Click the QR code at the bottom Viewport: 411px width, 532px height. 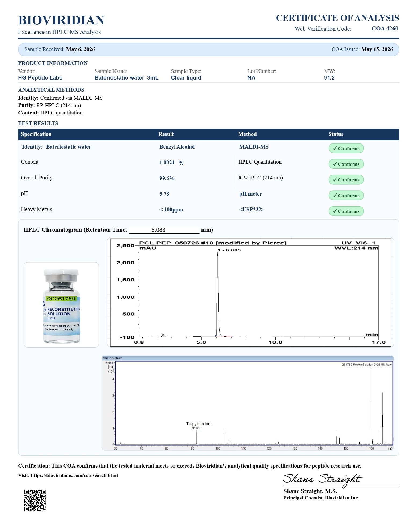coord(35,500)
